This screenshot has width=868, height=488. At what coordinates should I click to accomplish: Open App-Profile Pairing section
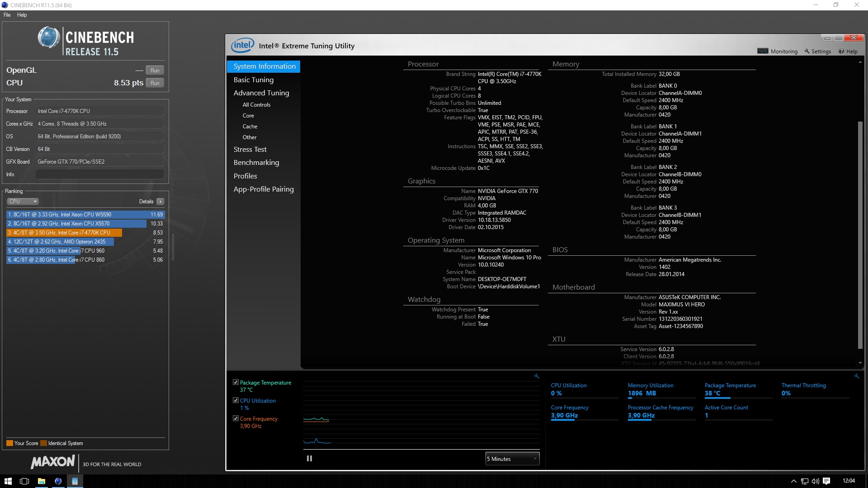pos(264,189)
